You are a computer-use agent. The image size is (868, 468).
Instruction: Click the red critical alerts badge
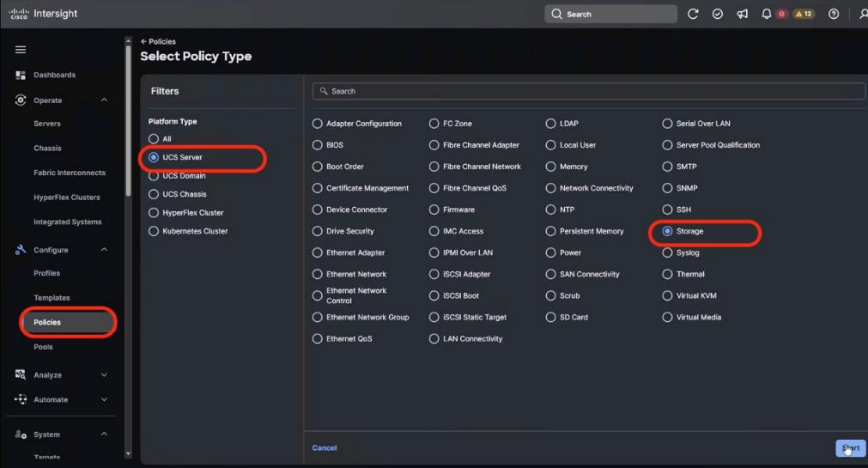(x=781, y=14)
